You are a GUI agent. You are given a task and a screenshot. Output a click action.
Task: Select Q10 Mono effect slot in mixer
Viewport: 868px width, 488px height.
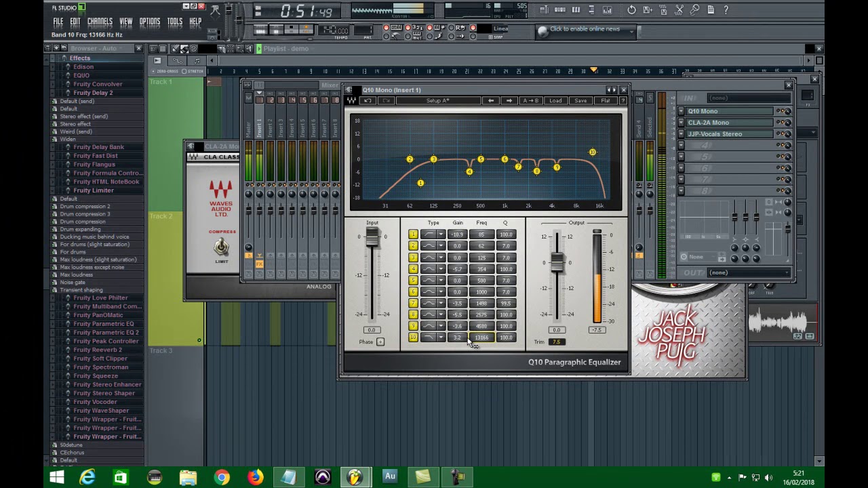[729, 111]
